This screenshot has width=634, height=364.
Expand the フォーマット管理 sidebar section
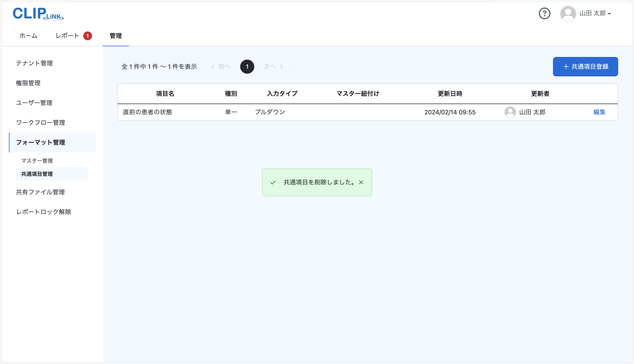(x=41, y=142)
